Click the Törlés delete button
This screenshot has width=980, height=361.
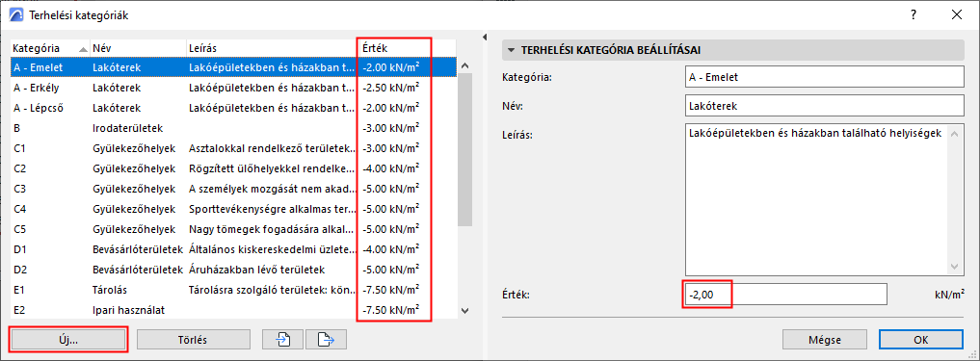(x=194, y=340)
